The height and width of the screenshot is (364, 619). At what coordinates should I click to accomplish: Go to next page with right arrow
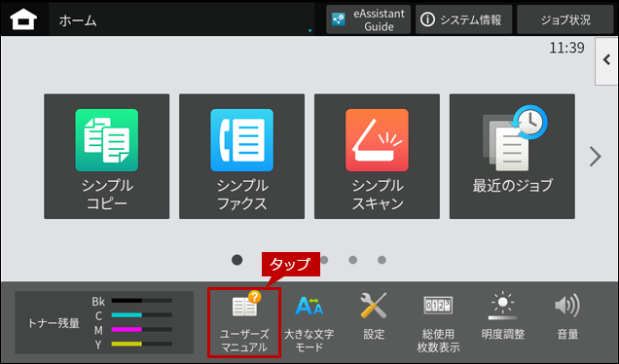[595, 157]
